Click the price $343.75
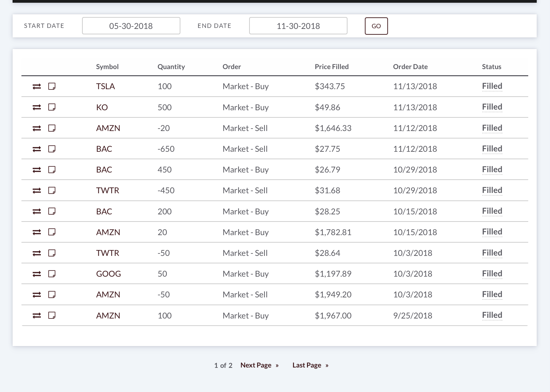The image size is (550, 392). click(x=330, y=86)
